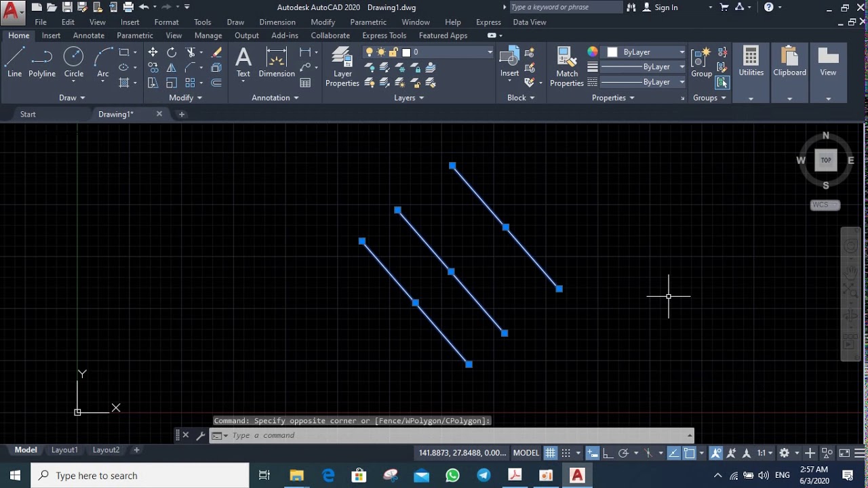Click Match Properties tool
868x488 pixels.
point(567,67)
